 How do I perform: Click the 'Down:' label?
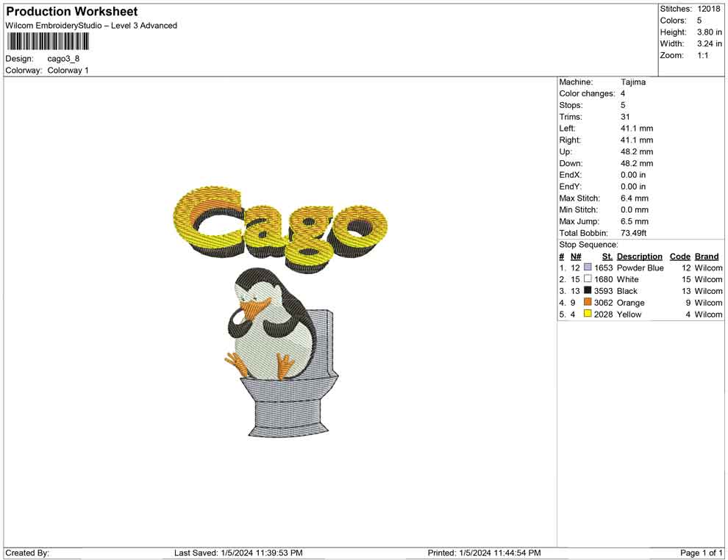coord(571,163)
